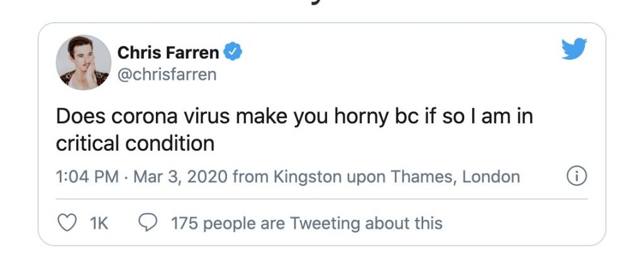The image size is (644, 274).
Task: View 175 people are Tweeting about this
Action: click(x=306, y=223)
